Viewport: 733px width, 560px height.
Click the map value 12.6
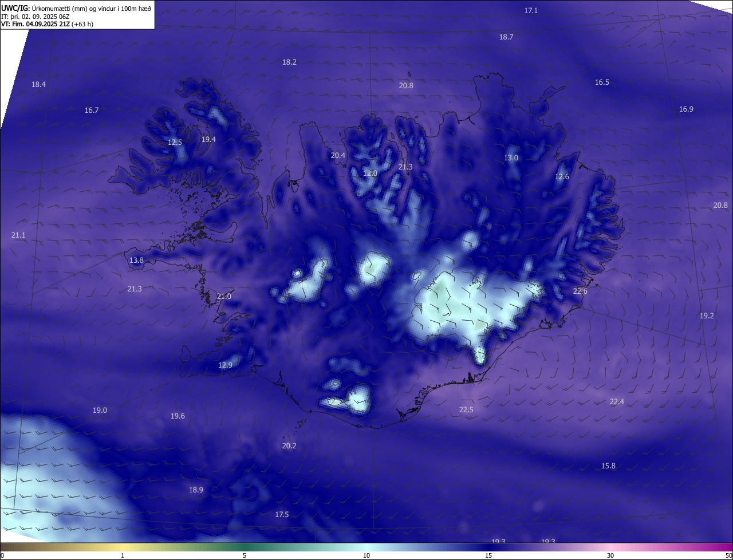coord(562,176)
